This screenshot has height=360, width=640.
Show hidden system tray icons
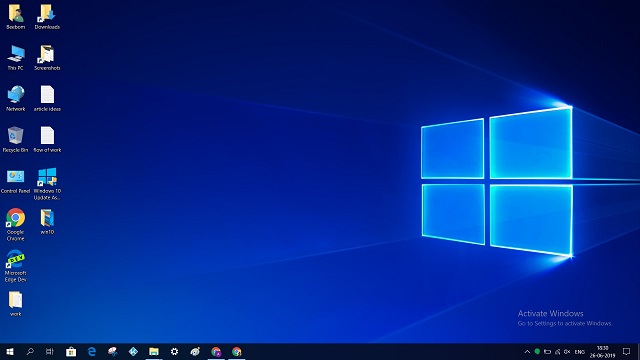527,351
